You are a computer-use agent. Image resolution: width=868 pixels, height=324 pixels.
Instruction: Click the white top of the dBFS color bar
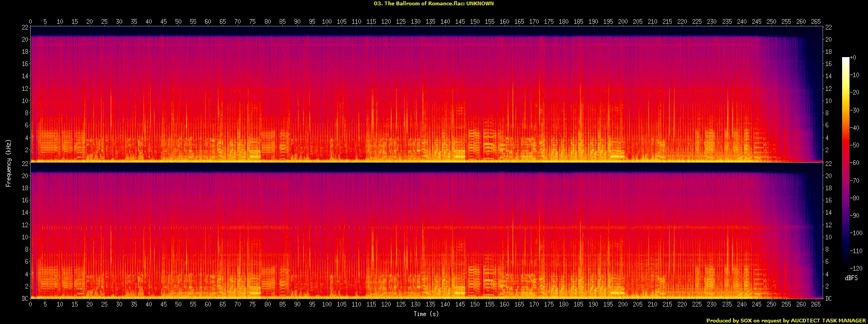tap(845, 59)
